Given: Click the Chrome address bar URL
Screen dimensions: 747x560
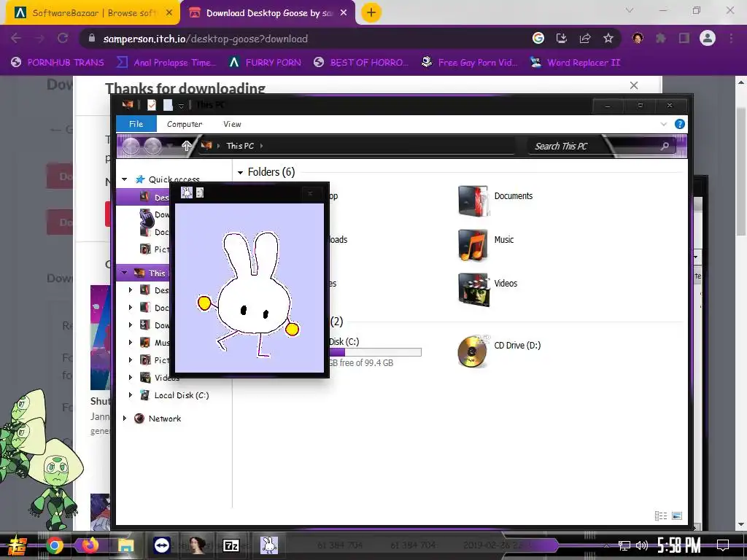Looking at the screenshot, I should pos(205,39).
